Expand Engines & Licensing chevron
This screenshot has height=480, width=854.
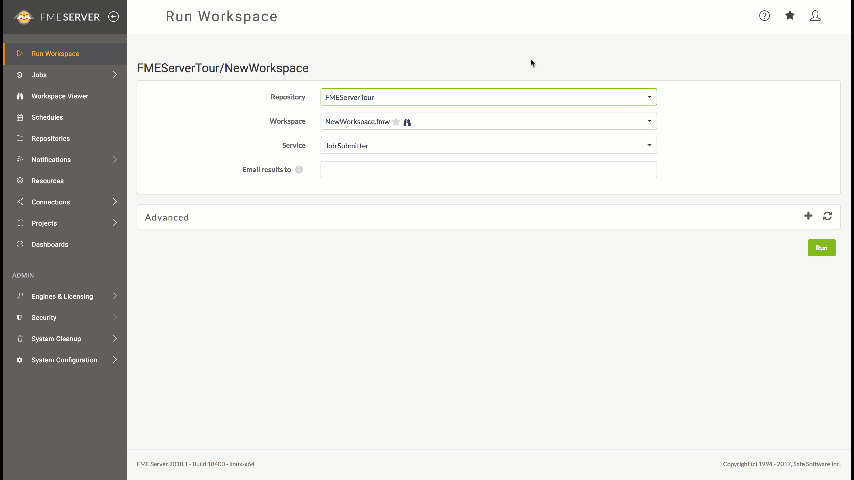coord(115,296)
